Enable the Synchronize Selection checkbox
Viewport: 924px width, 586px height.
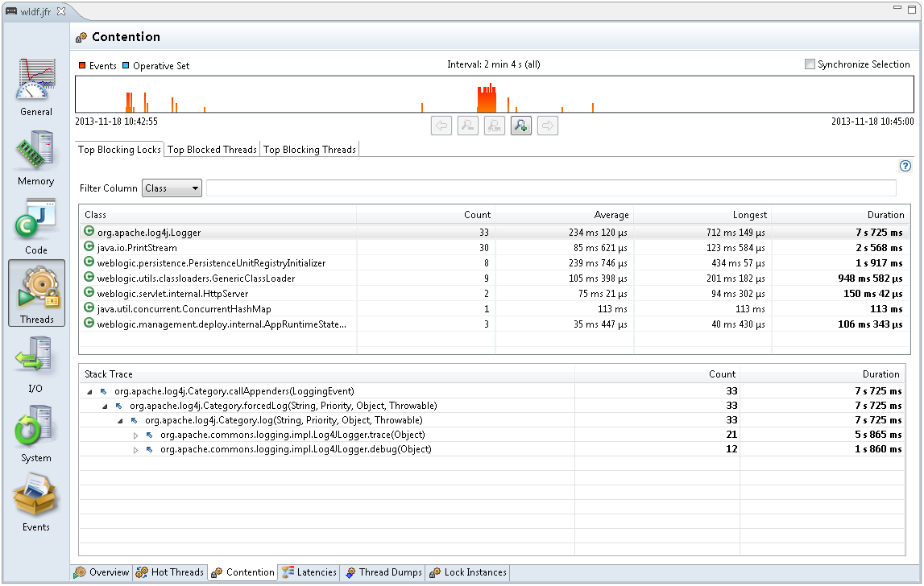pyautogui.click(x=810, y=64)
